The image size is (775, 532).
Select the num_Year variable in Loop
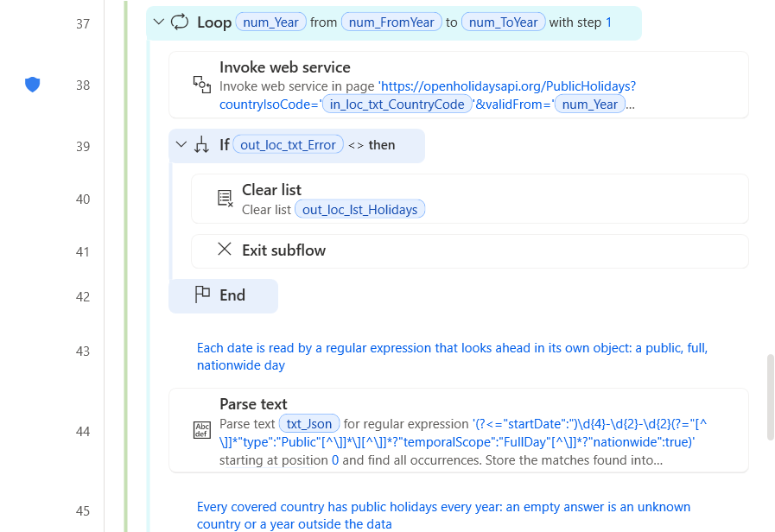pos(270,22)
